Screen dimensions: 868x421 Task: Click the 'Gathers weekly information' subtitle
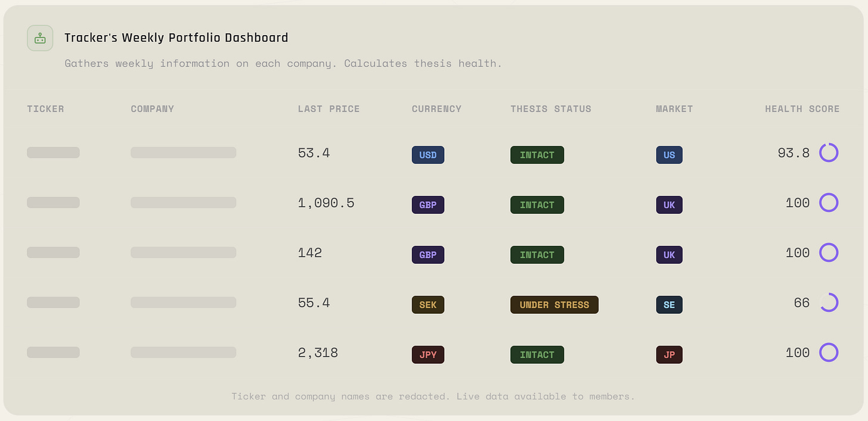(283, 64)
